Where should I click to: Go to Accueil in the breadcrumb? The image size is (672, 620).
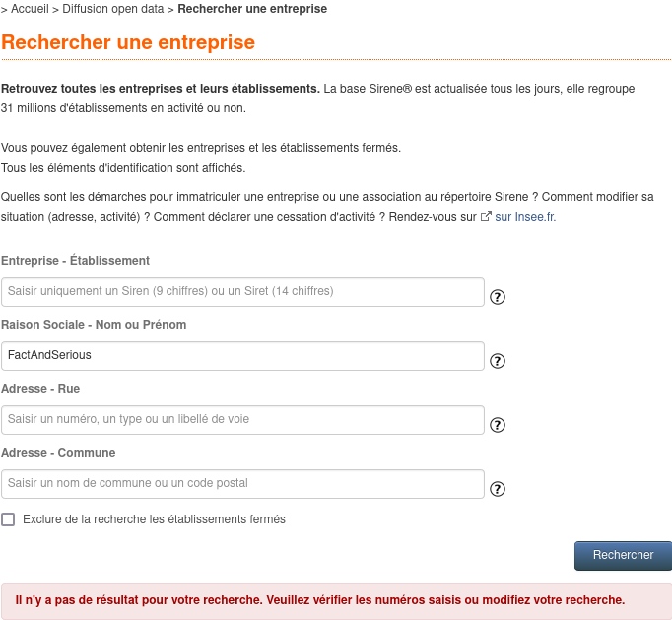(30, 9)
